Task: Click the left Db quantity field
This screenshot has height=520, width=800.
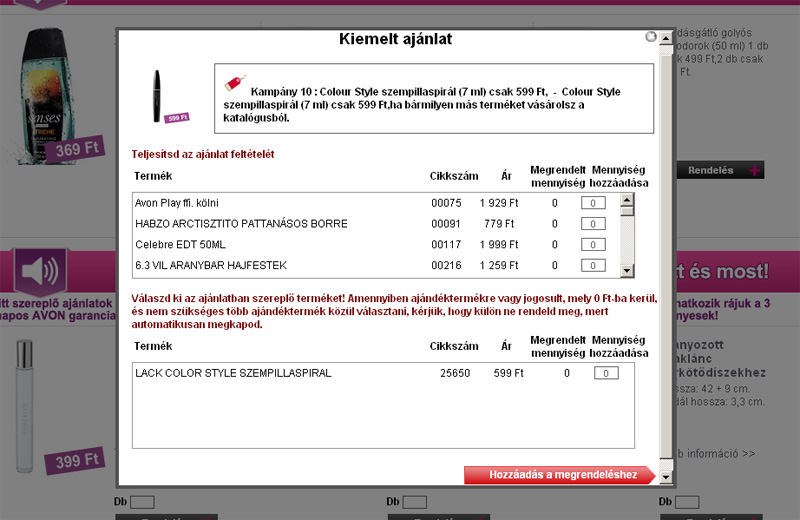Action: tap(142, 502)
